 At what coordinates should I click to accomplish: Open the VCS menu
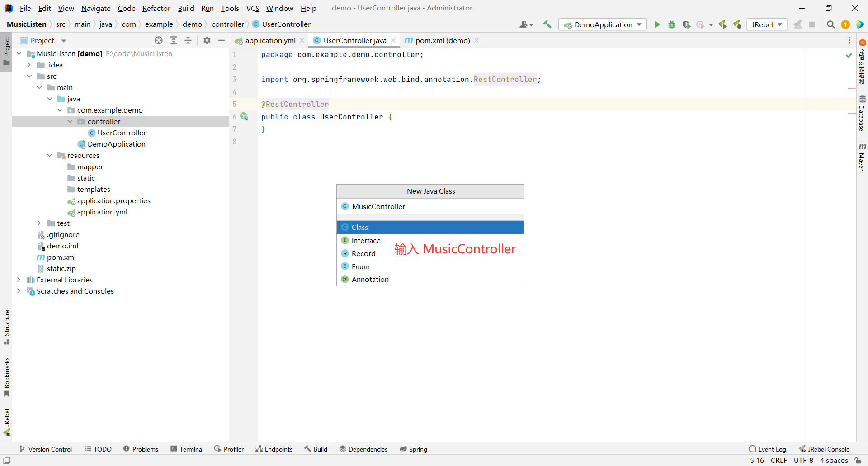pyautogui.click(x=253, y=8)
